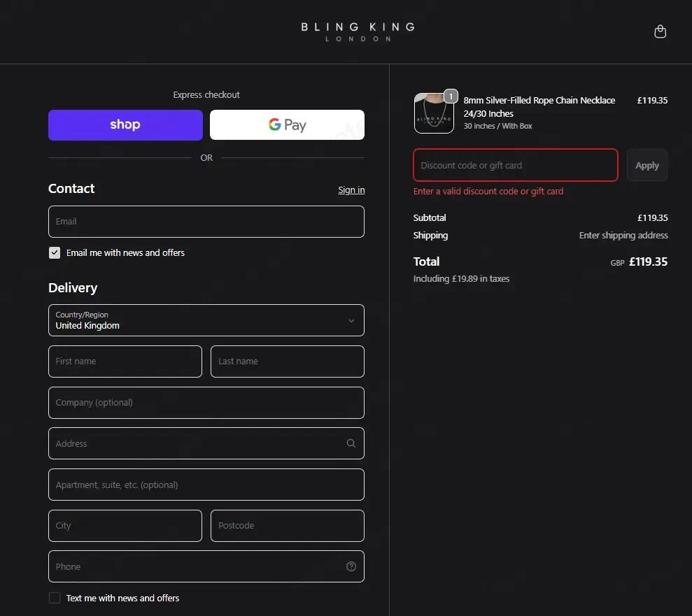The width and height of the screenshot is (692, 616).
Task: Click the 'Including £19.89 in taxes' text
Action: coord(461,279)
